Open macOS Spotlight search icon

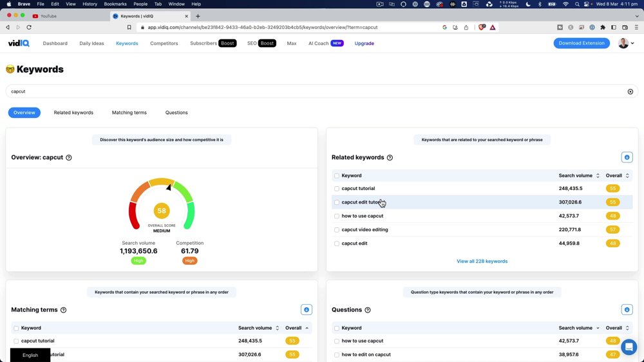pos(577,4)
